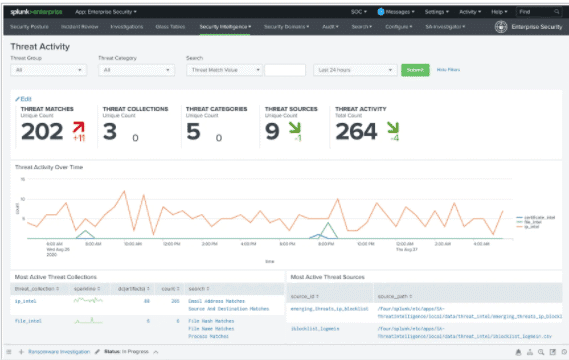Open the Search menu in navigation bar

point(361,27)
